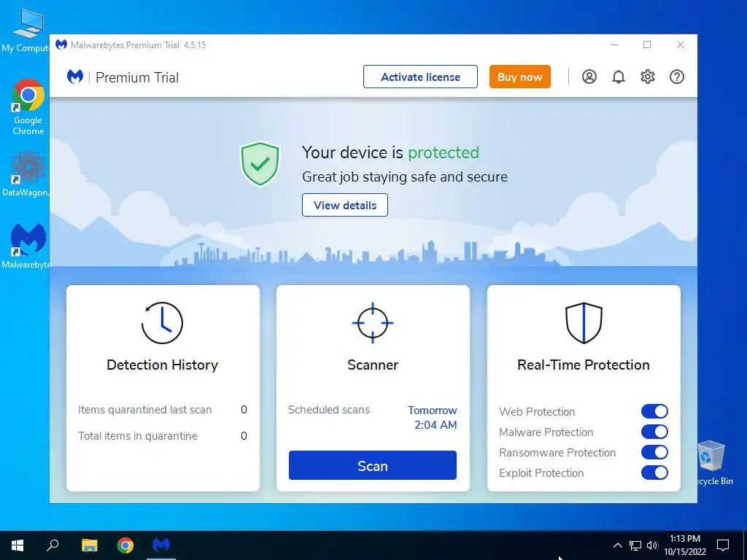Click the Detection History clock icon
Image resolution: width=747 pixels, height=560 pixels.
162,323
